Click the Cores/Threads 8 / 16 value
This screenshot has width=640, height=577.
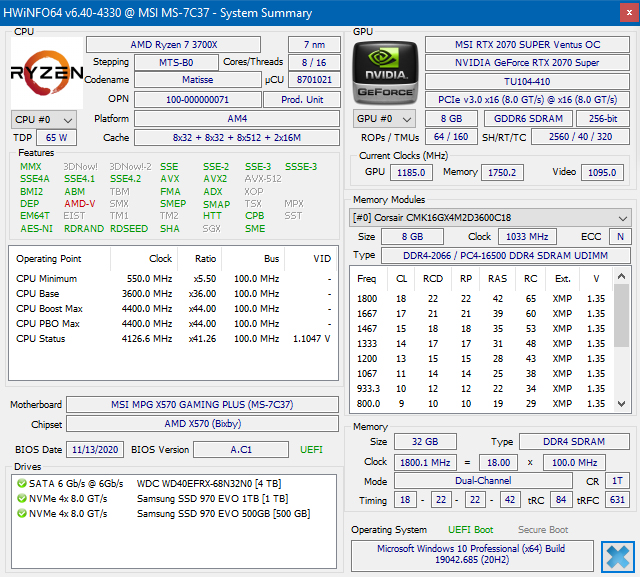click(314, 62)
